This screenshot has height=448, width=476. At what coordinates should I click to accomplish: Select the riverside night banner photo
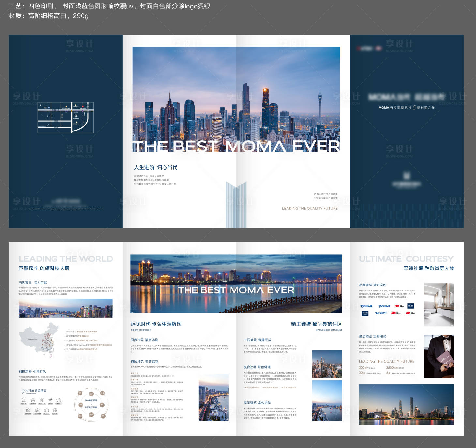click(236, 284)
